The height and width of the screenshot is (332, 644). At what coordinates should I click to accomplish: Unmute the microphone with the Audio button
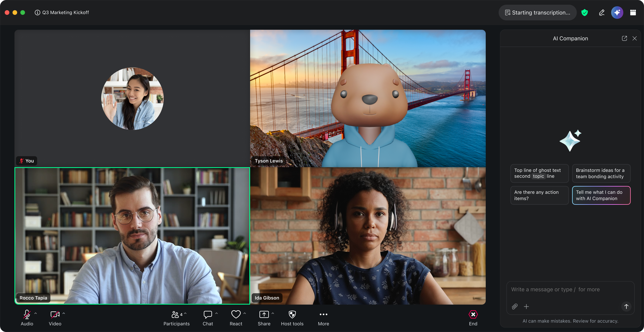tap(27, 315)
